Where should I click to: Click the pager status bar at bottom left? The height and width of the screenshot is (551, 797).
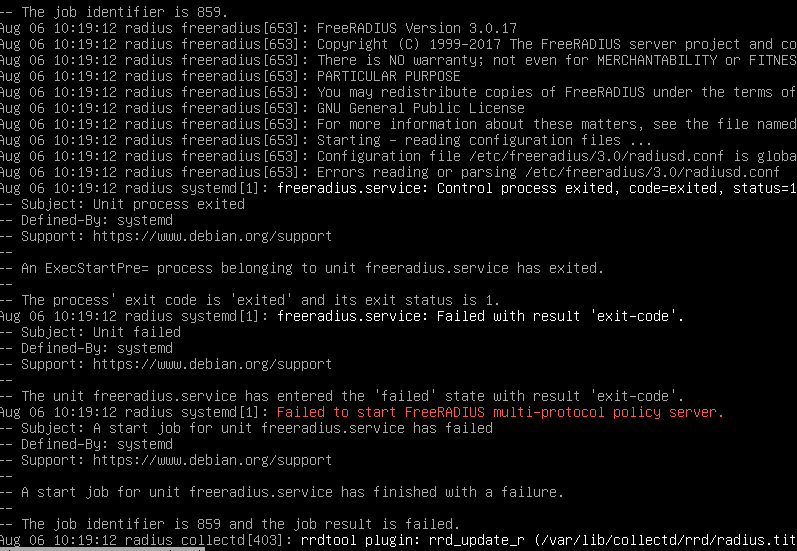(x=102, y=549)
